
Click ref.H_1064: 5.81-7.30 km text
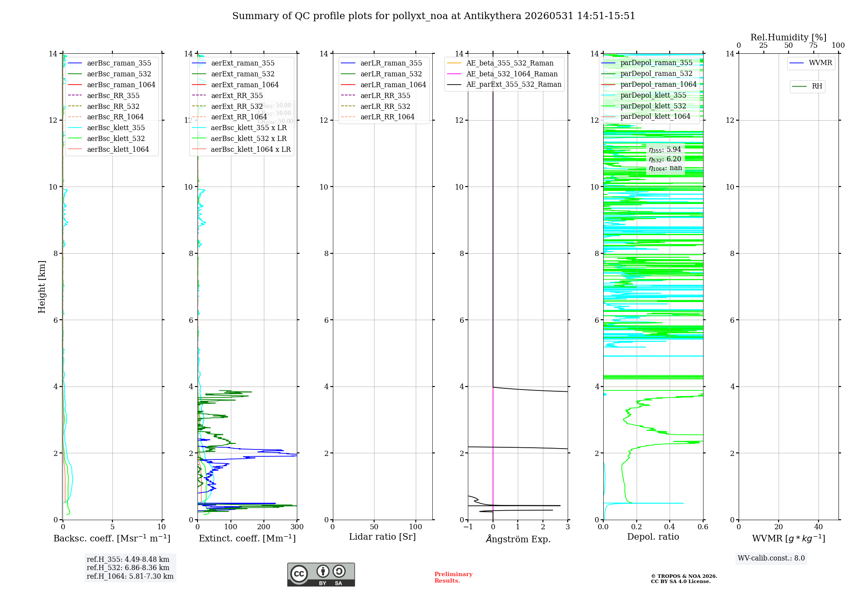click(130, 577)
